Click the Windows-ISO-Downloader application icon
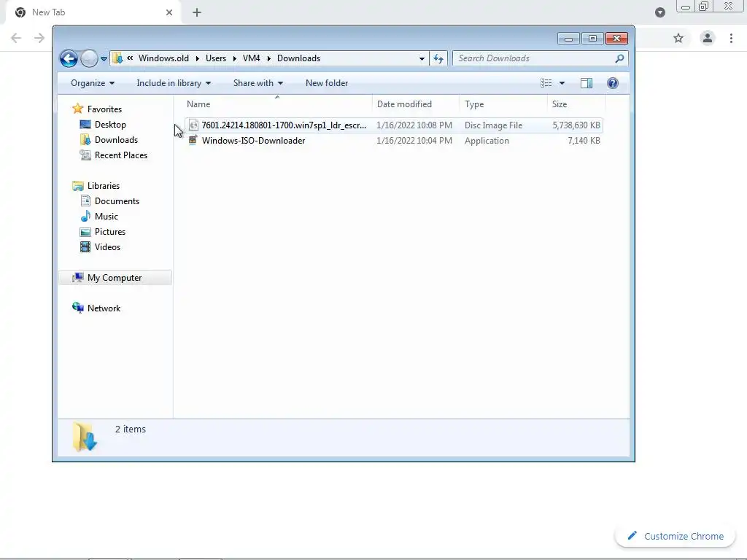 pos(193,140)
